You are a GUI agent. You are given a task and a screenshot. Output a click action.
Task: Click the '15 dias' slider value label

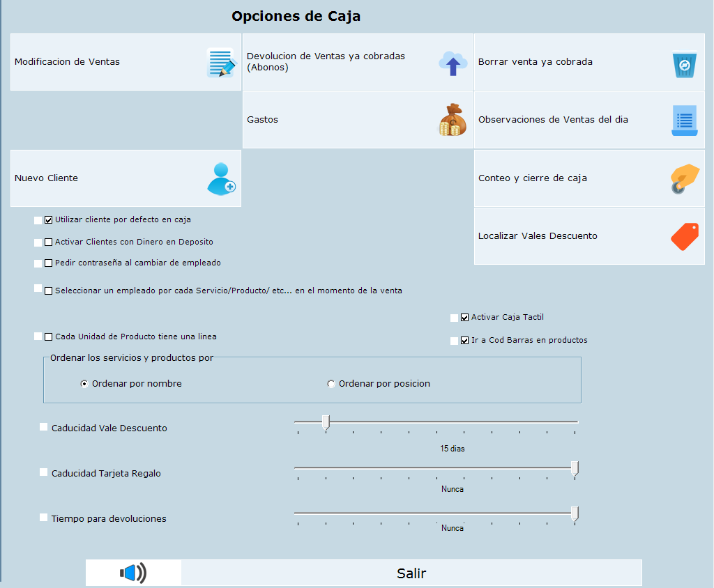tap(452, 449)
